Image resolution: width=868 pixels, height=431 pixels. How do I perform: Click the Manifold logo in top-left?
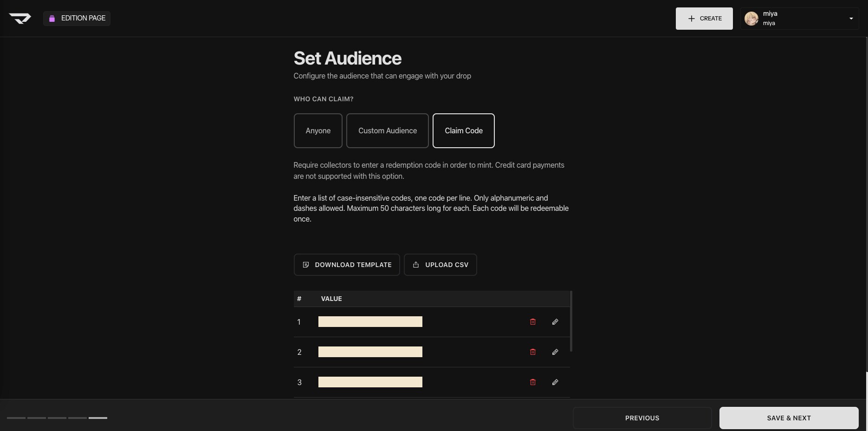[x=20, y=18]
